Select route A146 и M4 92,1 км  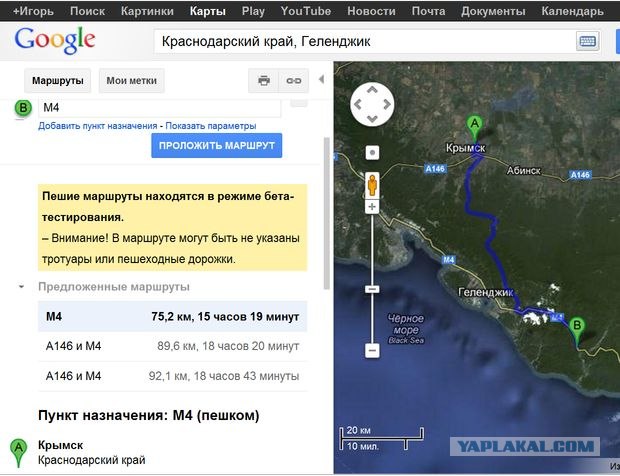pos(172,376)
